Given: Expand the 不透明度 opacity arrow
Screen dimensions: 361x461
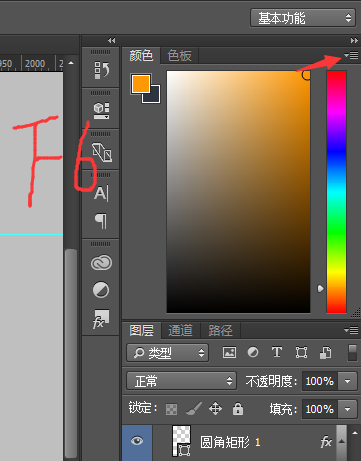Looking at the screenshot, I should (347, 381).
